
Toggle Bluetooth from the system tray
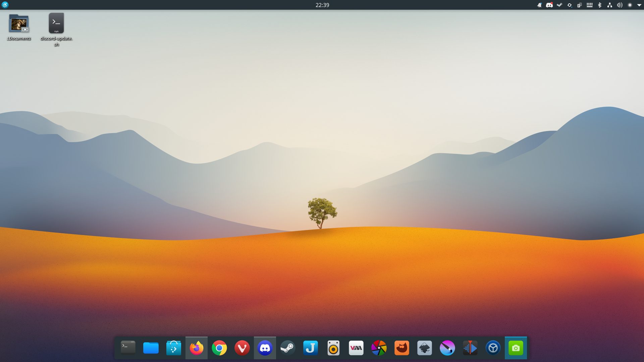pyautogui.click(x=600, y=5)
